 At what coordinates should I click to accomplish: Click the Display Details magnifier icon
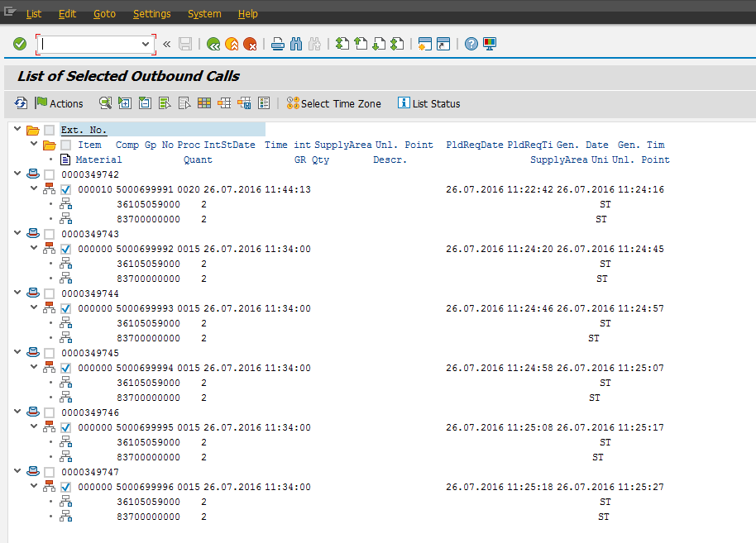click(x=105, y=103)
